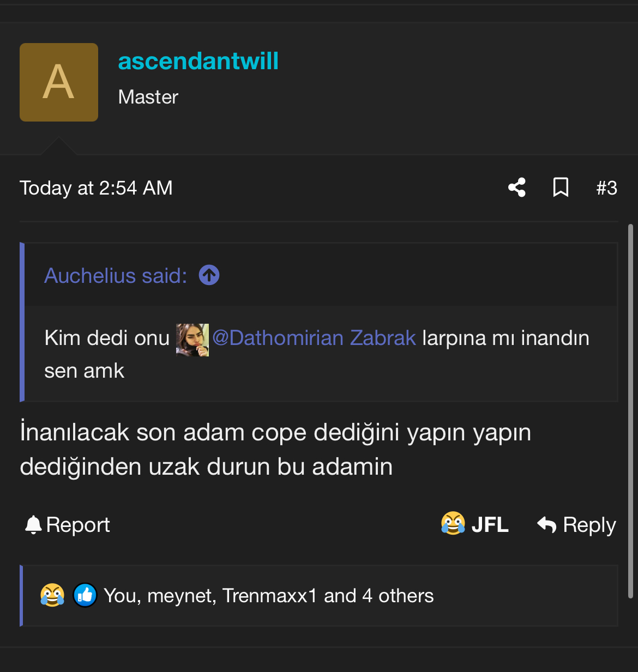Screen dimensions: 638x672
Task: Open the #3 post permalink
Action: tap(606, 188)
